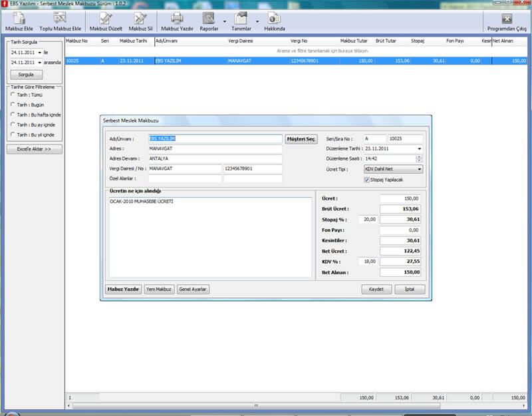Select the 'Tarih : Bugün' radio button

click(13, 104)
